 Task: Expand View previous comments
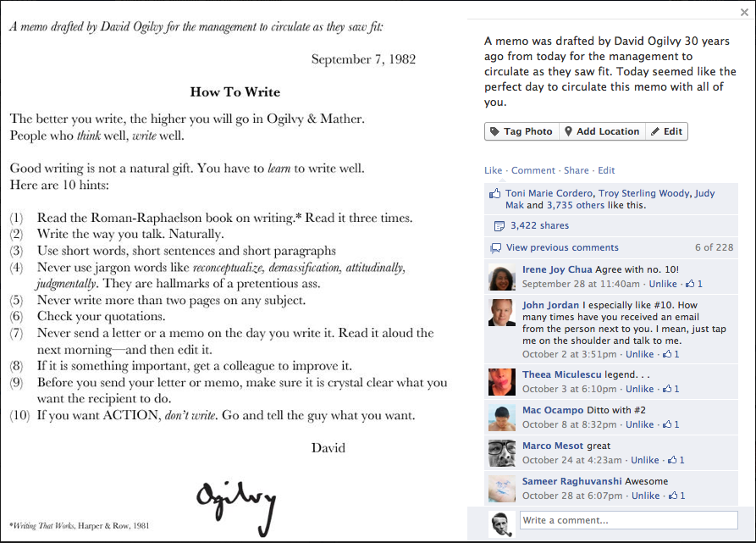click(x=562, y=247)
